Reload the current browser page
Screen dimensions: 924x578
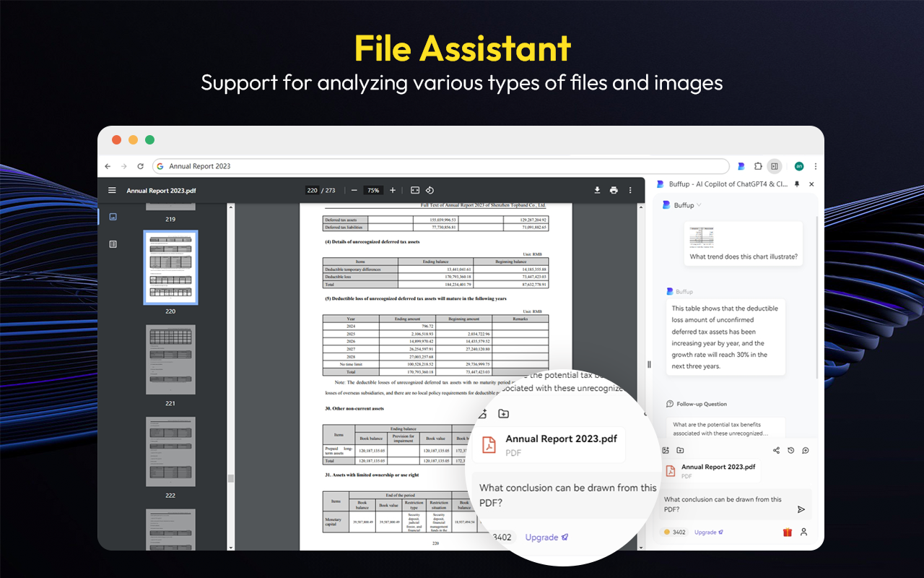(140, 166)
